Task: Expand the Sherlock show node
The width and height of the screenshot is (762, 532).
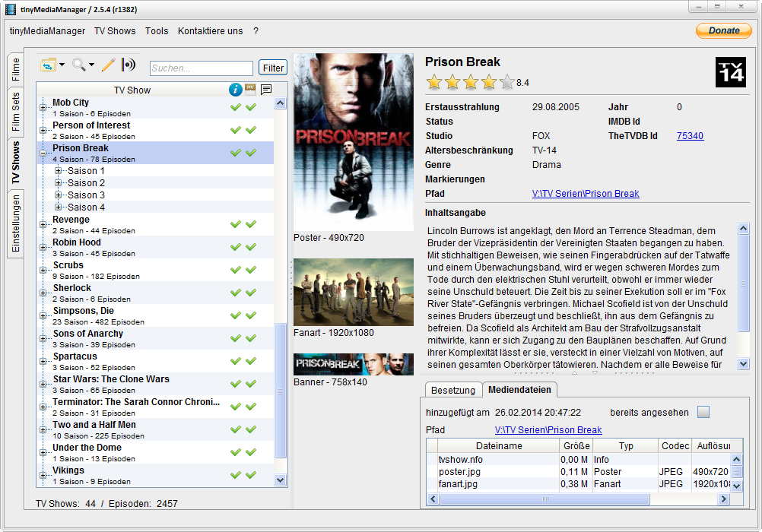Action: point(43,293)
